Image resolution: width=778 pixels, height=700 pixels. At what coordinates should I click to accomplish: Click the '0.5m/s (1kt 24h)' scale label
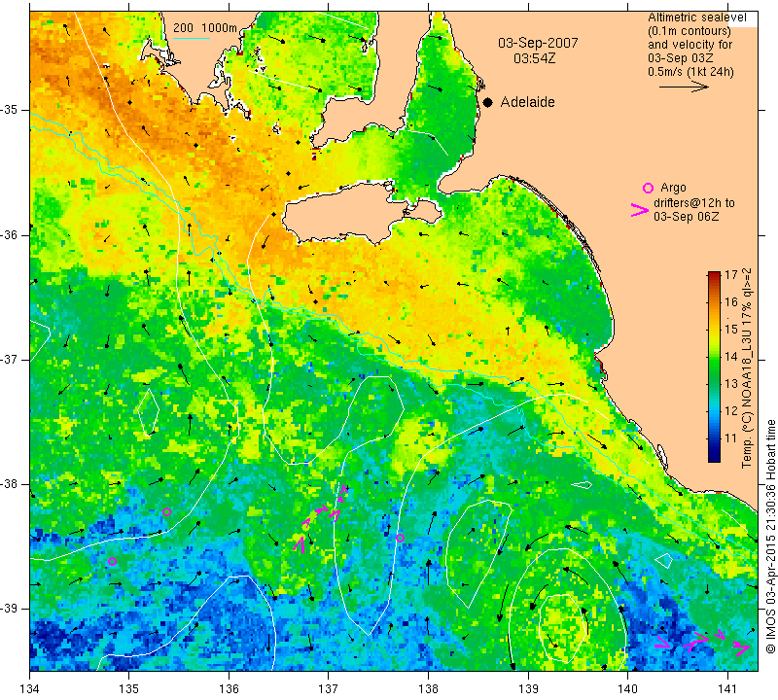tap(690, 71)
